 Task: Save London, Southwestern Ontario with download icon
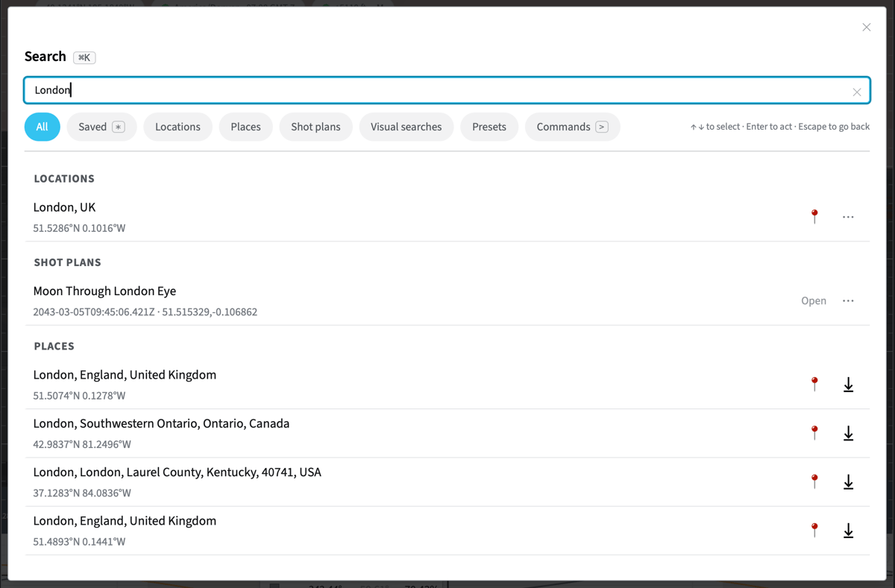tap(848, 433)
